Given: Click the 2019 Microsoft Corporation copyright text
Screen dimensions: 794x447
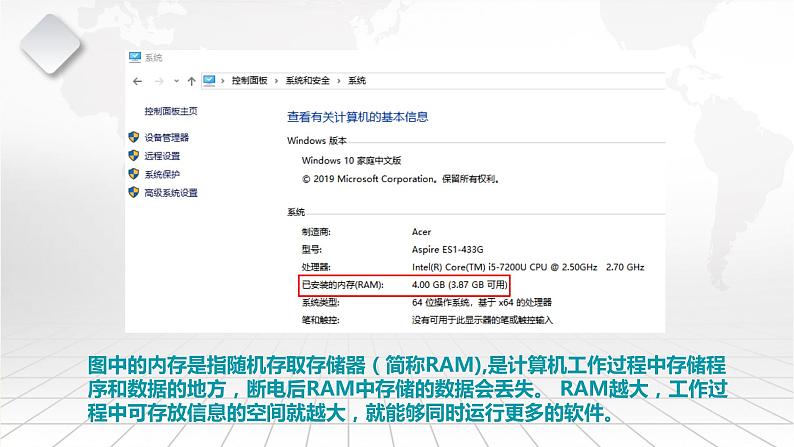Looking at the screenshot, I should [401, 179].
